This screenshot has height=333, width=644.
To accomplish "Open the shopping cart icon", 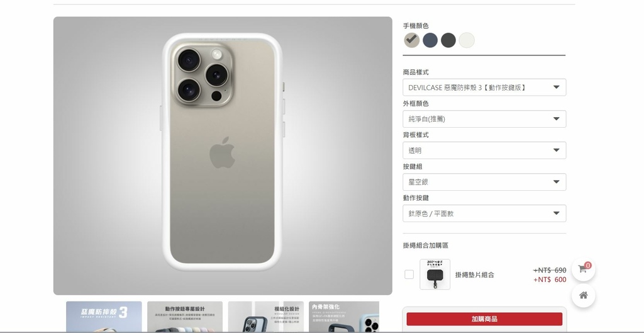I will tap(583, 269).
